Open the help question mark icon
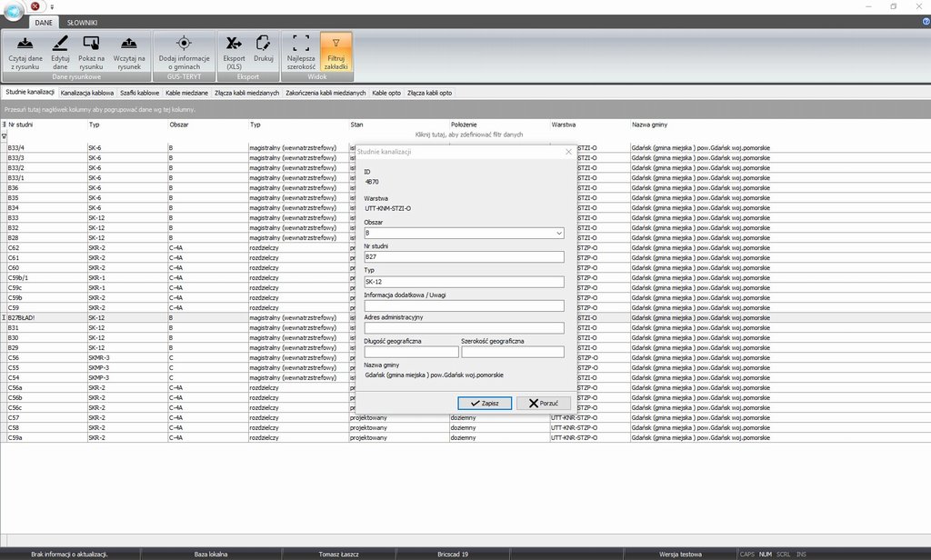 (x=919, y=21)
